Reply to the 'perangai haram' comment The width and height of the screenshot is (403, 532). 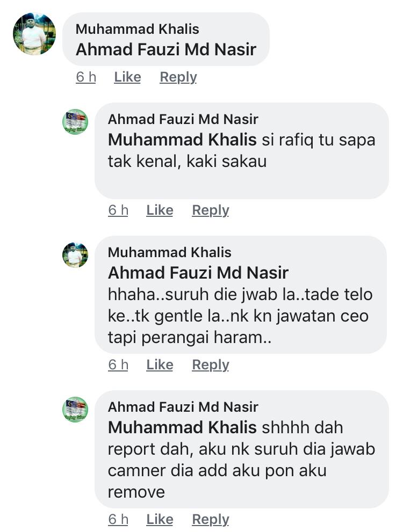(x=210, y=365)
